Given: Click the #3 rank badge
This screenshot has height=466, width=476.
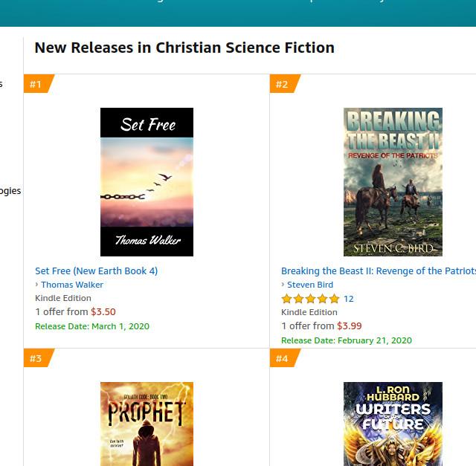Looking at the screenshot, I should tap(37, 358).
